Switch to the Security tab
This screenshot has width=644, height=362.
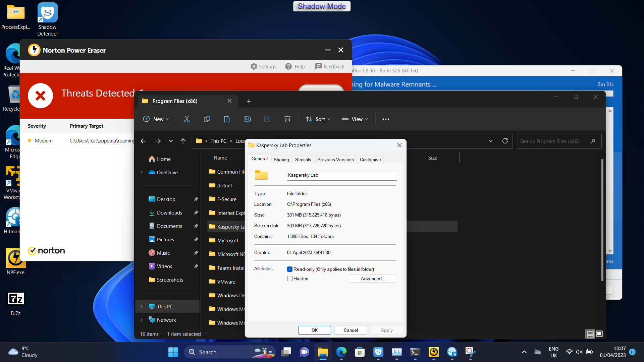pos(303,160)
